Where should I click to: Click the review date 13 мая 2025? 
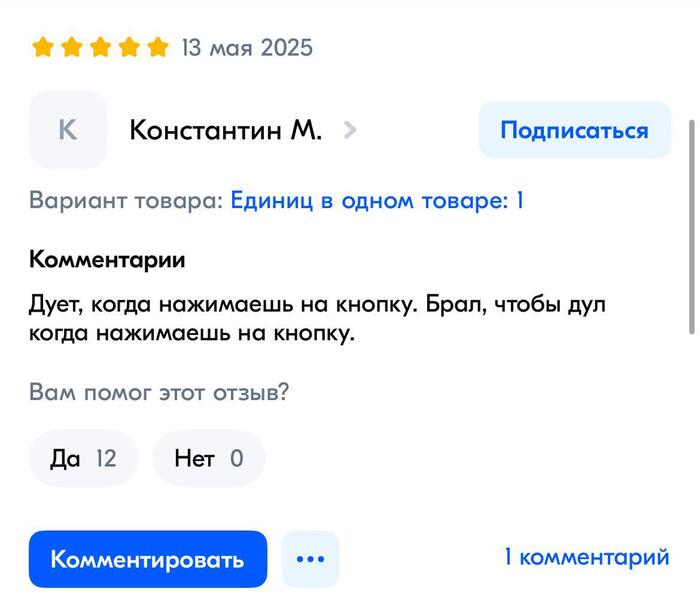coord(247,47)
